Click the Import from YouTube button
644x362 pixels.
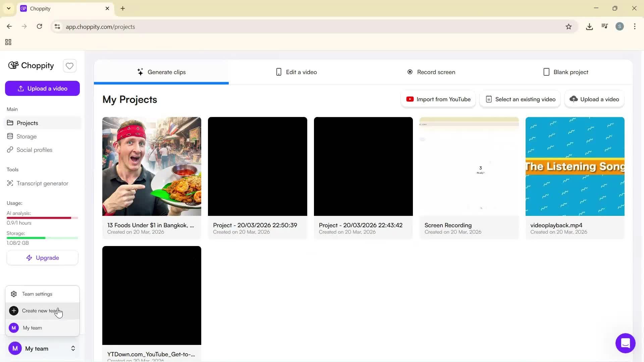(438, 99)
